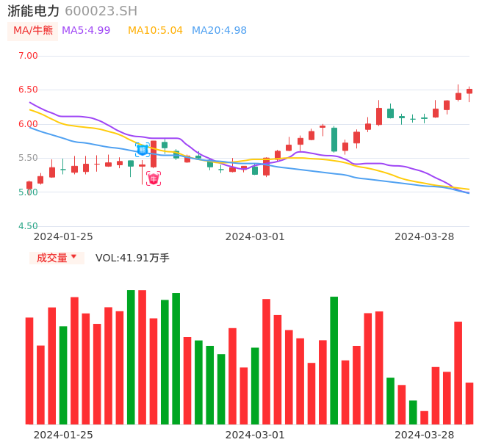The width and height of the screenshot is (504, 445).
Task: Click the MA5:4.99 legend label
Action: pyautogui.click(x=86, y=30)
